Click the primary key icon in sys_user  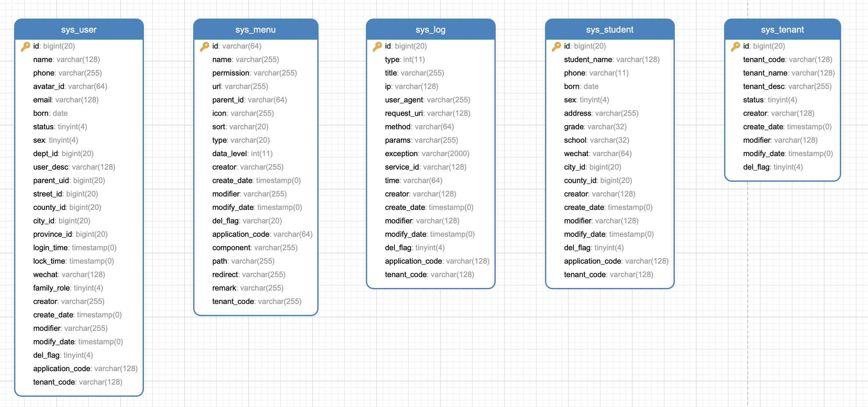[25, 46]
